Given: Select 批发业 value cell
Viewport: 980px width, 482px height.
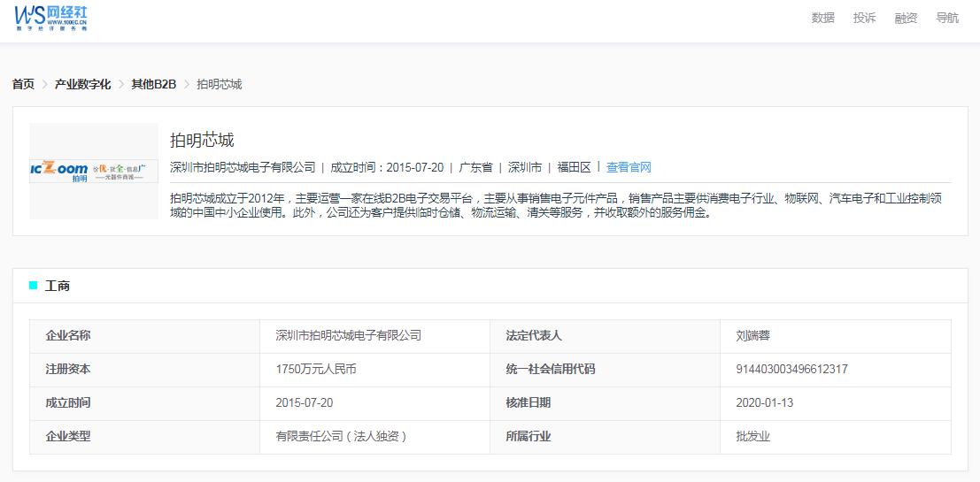Looking at the screenshot, I should pyautogui.click(x=836, y=437).
